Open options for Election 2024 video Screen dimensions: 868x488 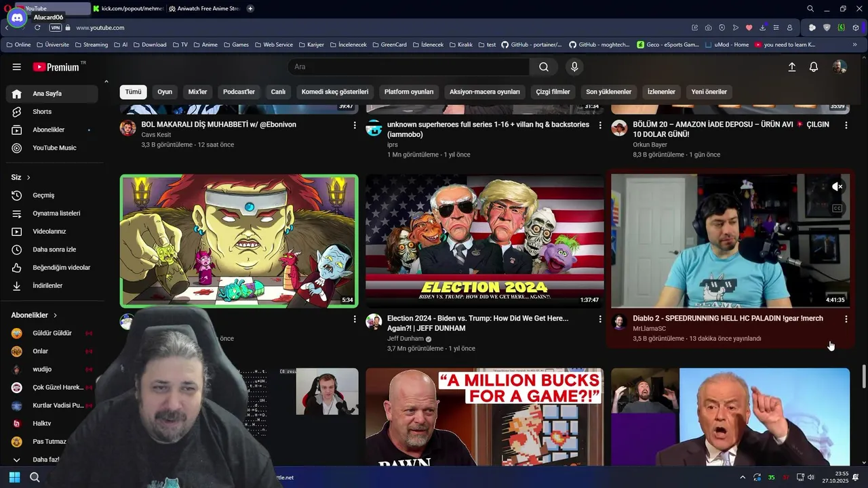600,319
